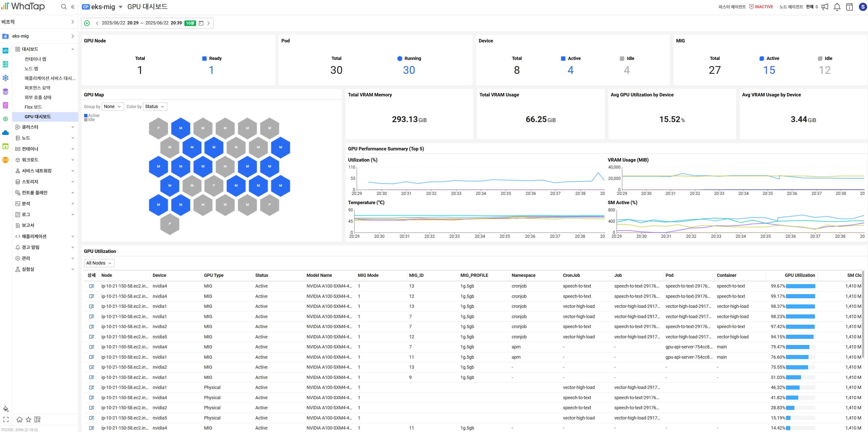Open the 보고서 menu item
This screenshot has width=868, height=432.
(x=28, y=225)
